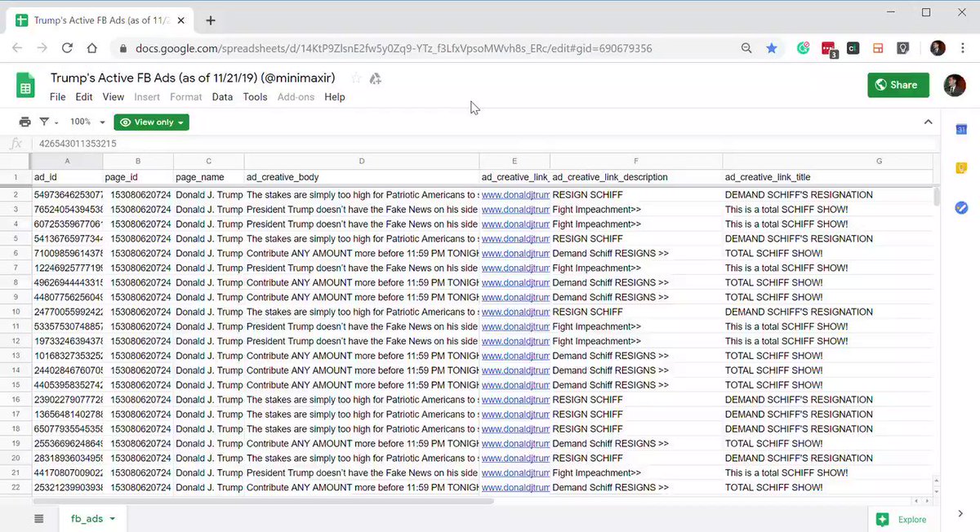
Task: Open a new browser tab
Action: [210, 20]
